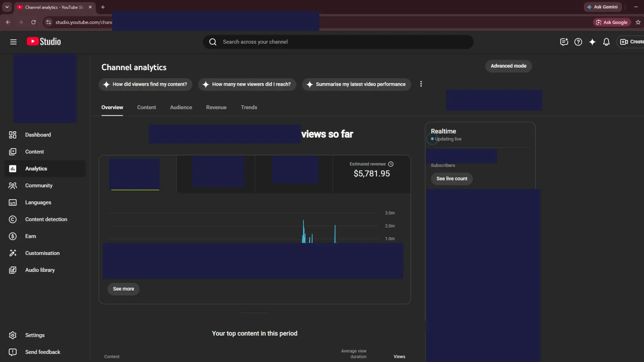Click the tall spike on the views chart
This screenshot has width=644, height=362.
303,231
